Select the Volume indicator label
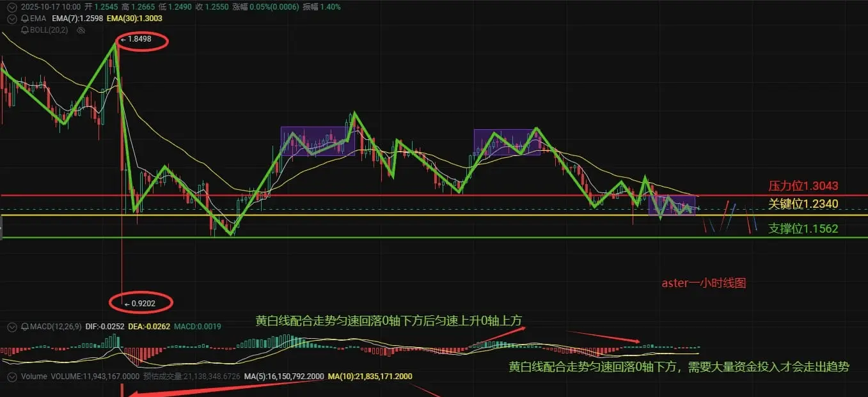The width and height of the screenshot is (868, 397). tap(34, 377)
